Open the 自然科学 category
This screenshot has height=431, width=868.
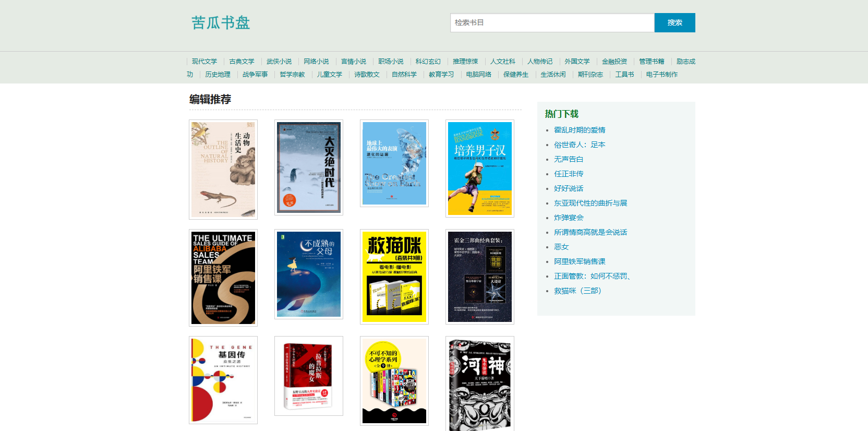pos(404,75)
